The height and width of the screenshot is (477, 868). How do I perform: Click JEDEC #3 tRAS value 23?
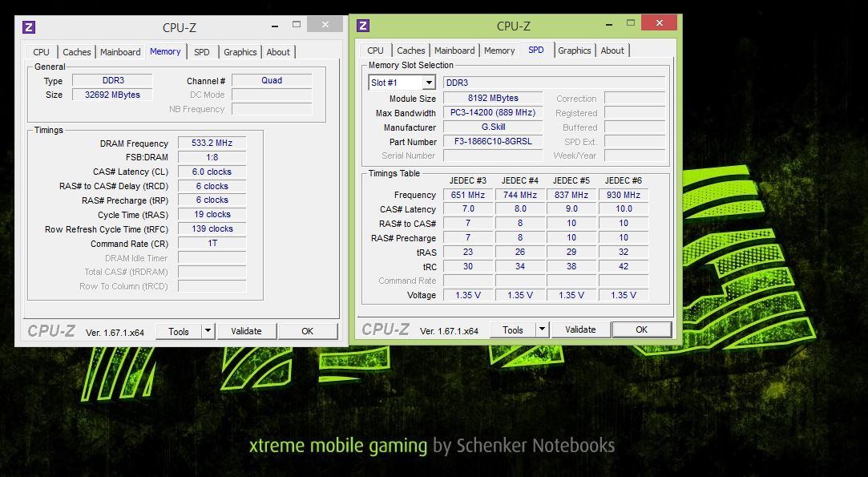coord(468,252)
